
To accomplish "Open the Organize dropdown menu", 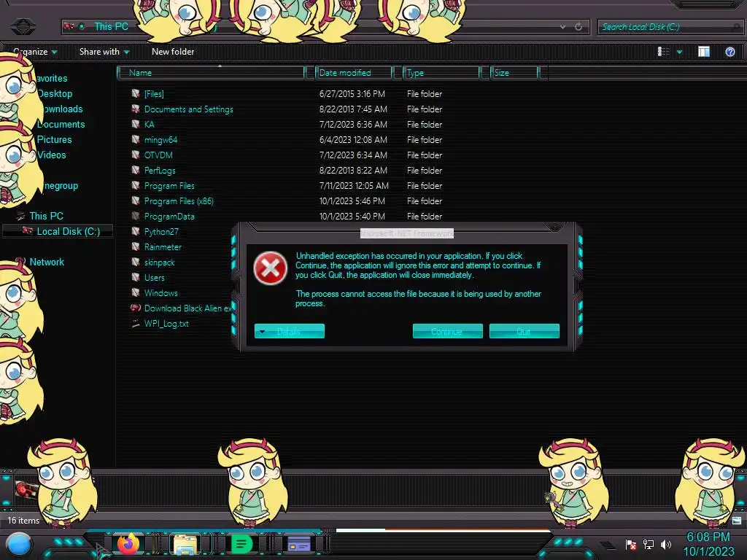I will 35,52.
